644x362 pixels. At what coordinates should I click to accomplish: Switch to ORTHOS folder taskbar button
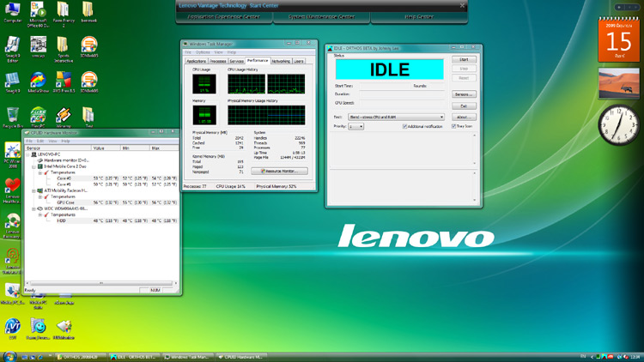tap(81, 357)
